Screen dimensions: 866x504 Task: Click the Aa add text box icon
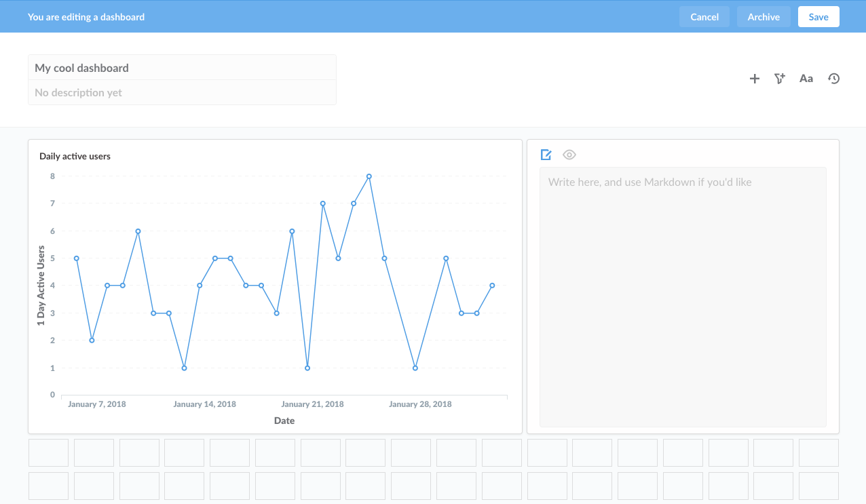coord(806,79)
